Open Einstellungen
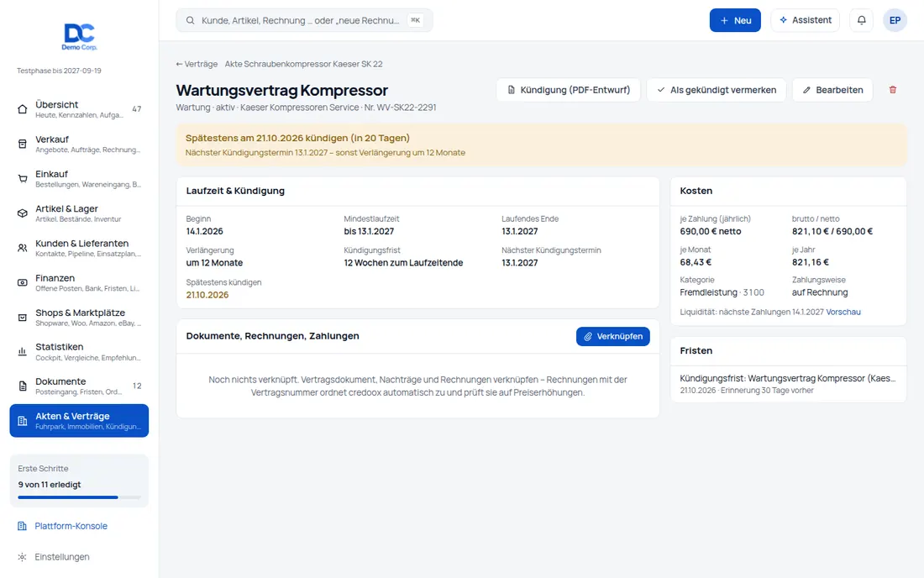 coord(62,557)
